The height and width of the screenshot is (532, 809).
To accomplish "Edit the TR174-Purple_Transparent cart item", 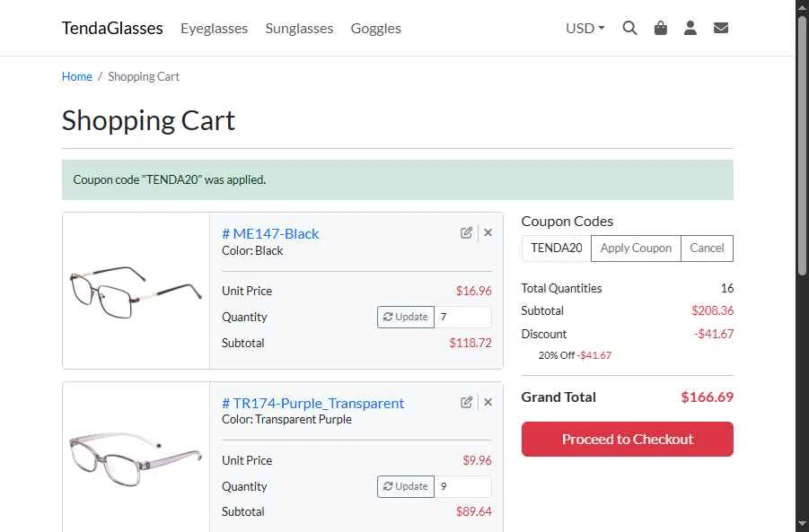I will [x=466, y=402].
